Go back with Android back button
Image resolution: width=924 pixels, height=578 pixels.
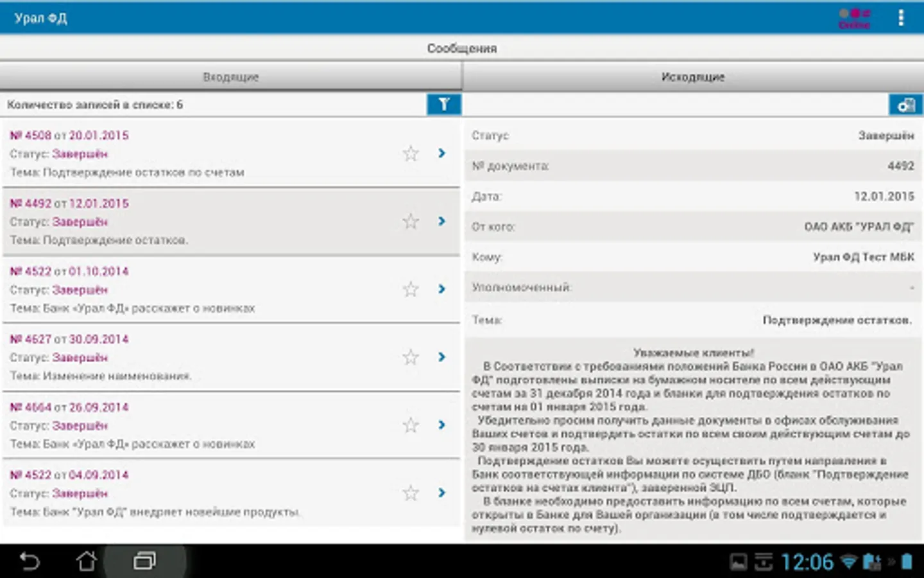click(30, 561)
